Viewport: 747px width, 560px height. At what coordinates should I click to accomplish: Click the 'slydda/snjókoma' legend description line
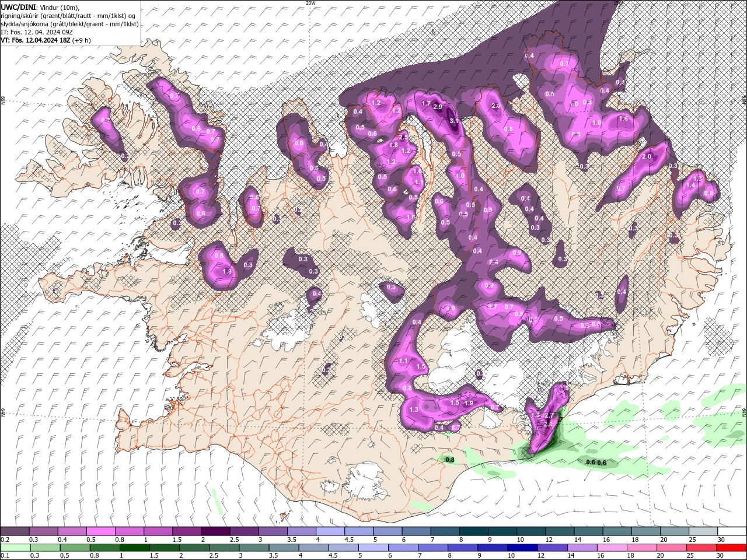69,24
